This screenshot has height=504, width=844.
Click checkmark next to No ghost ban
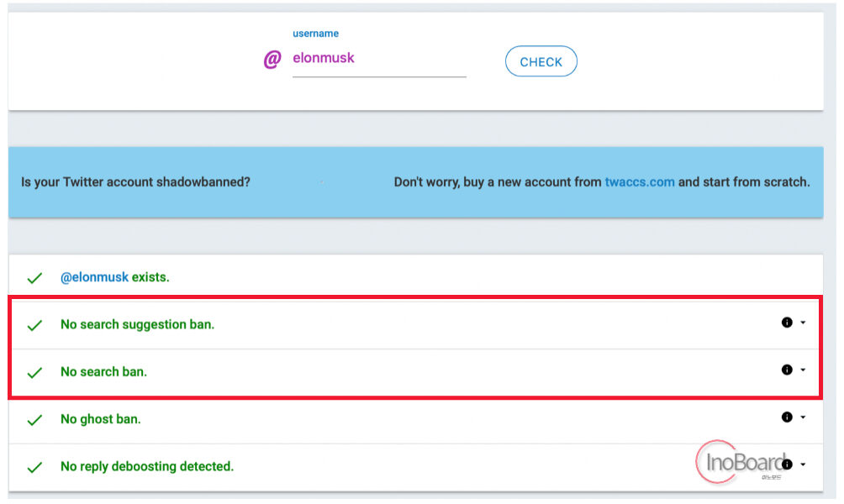pyautogui.click(x=34, y=420)
